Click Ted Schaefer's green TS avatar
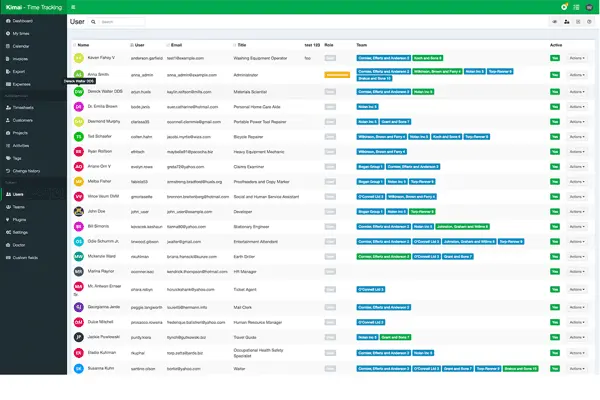The height and width of the screenshot is (400, 600). pyautogui.click(x=78, y=136)
